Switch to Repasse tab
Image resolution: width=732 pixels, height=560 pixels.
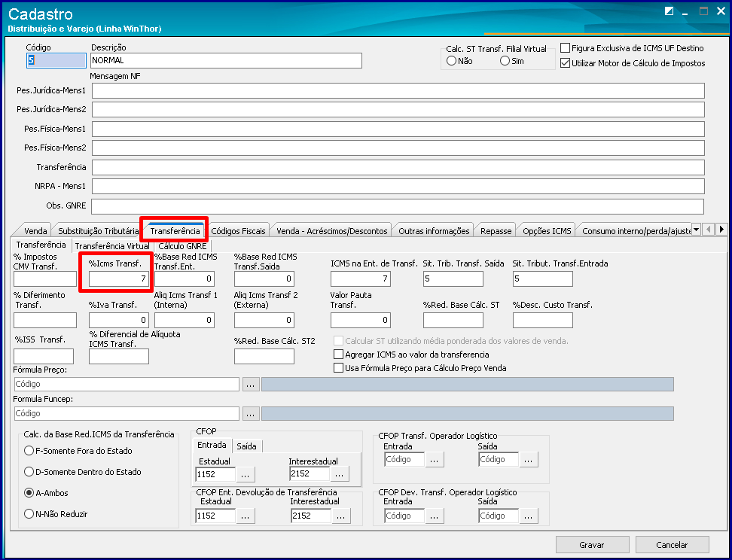(496, 231)
